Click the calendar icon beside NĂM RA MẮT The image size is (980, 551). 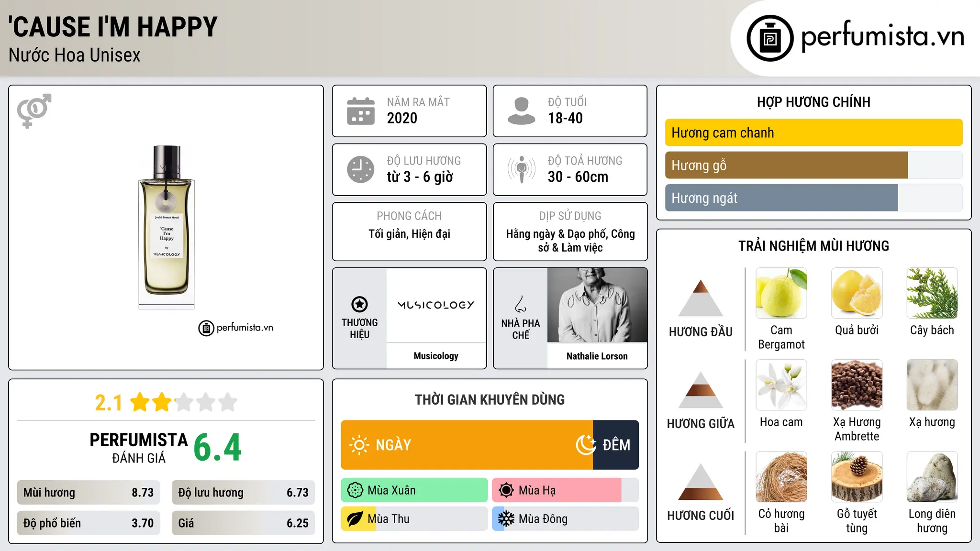tap(361, 111)
